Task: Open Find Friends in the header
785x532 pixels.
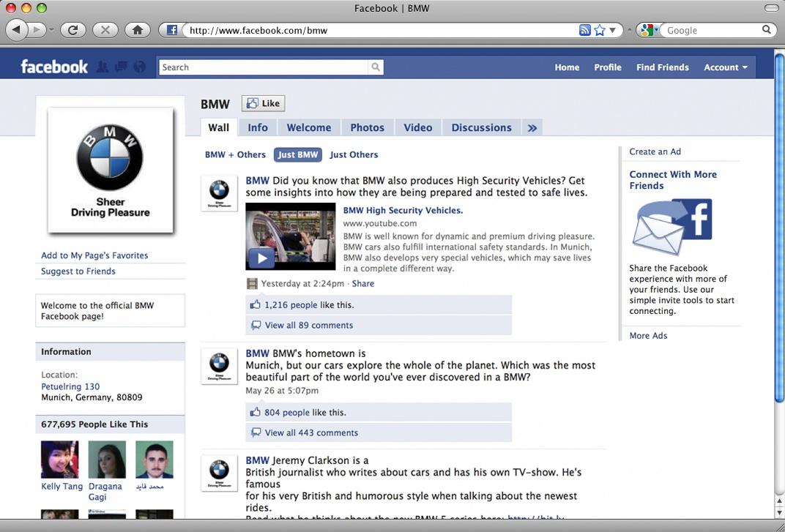Action: point(662,67)
